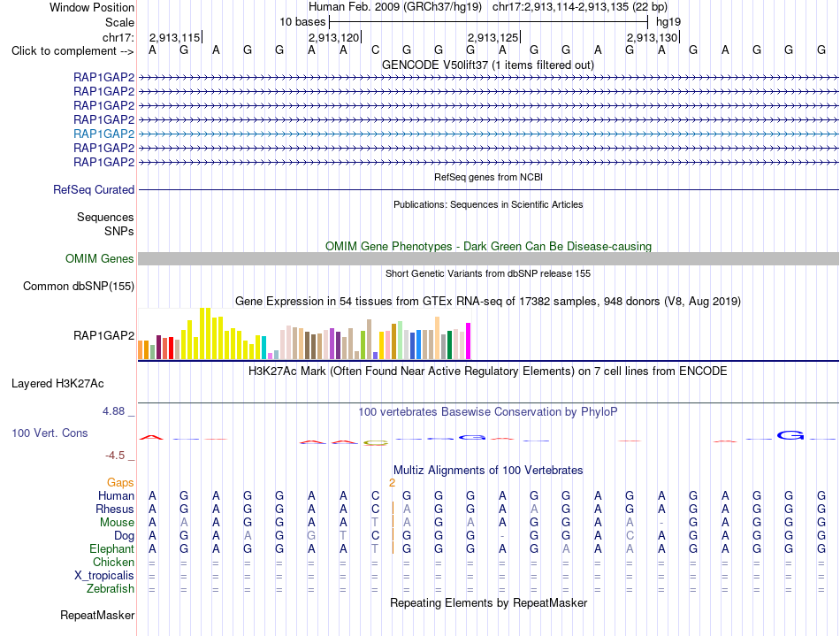Click 'Repeating Elements by RepeatMasker' title
This screenshot has width=840, height=636.
(489, 602)
